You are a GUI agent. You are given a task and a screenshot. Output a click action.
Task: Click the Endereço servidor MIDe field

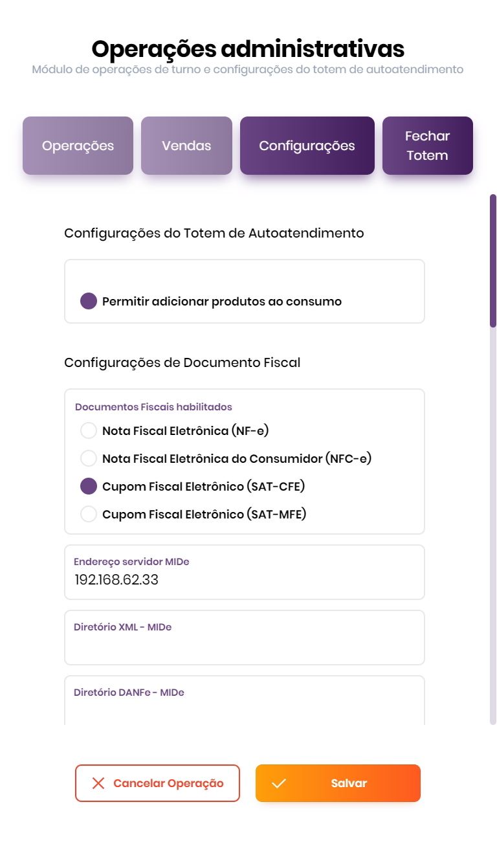244,579
